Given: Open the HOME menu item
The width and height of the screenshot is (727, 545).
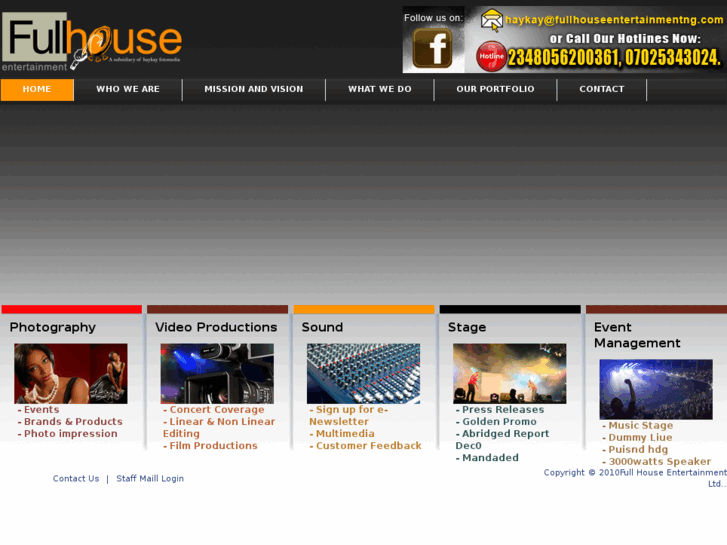Looking at the screenshot, I should [37, 89].
